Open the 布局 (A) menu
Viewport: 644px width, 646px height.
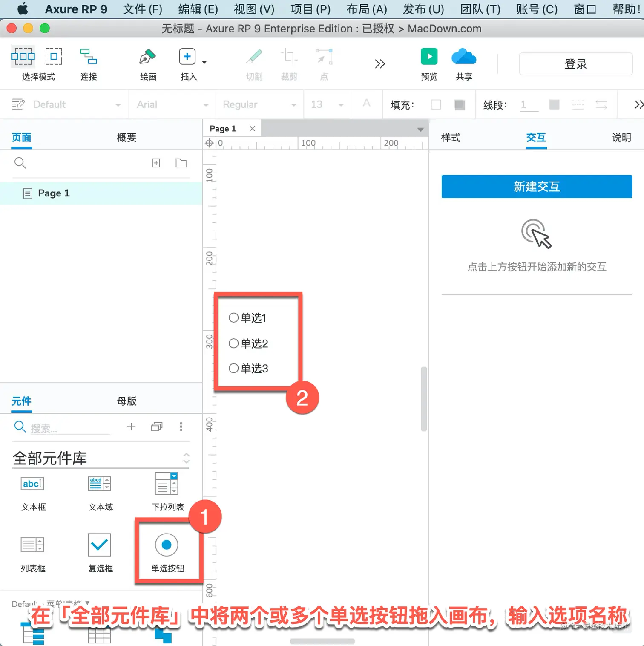click(367, 9)
